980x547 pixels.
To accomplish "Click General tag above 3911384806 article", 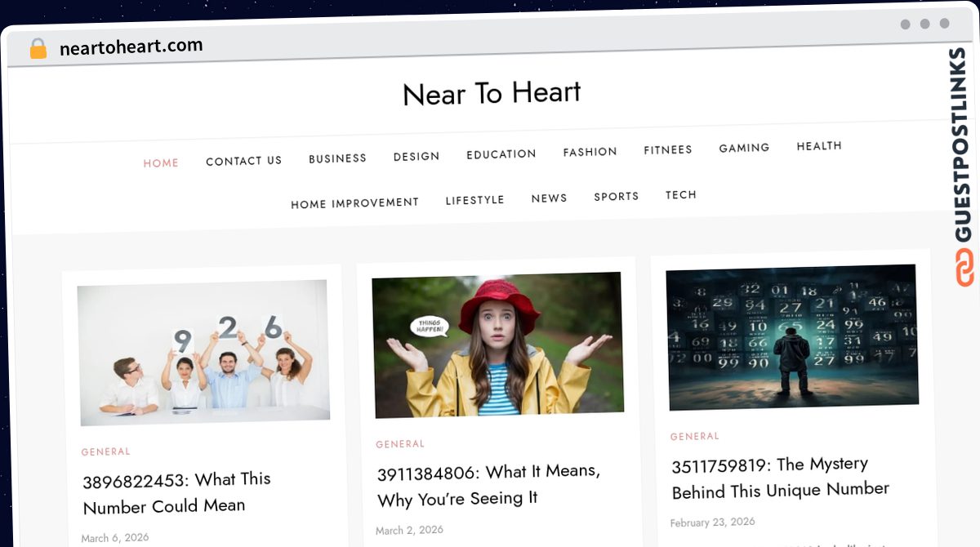I will pos(400,444).
